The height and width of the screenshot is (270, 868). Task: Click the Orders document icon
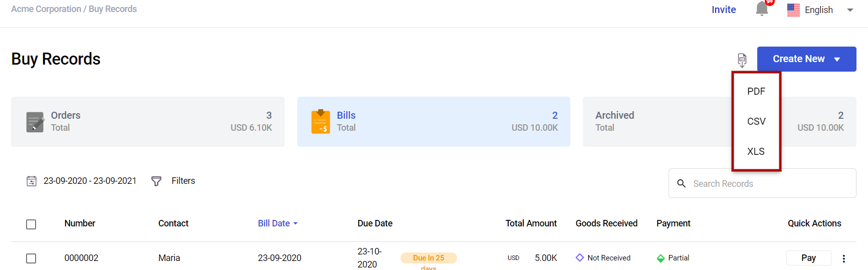tap(35, 122)
